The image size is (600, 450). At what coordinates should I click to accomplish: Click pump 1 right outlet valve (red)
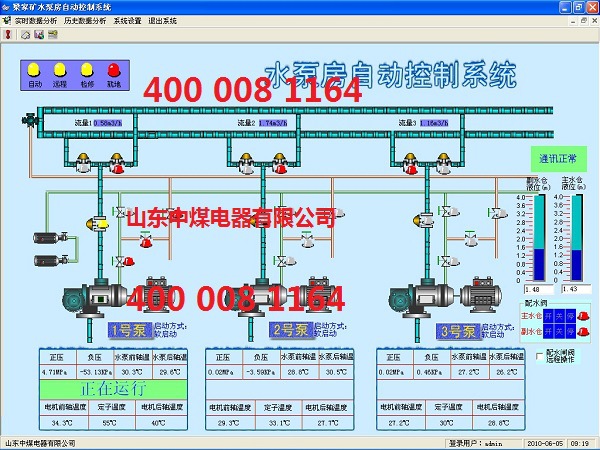coord(117,163)
